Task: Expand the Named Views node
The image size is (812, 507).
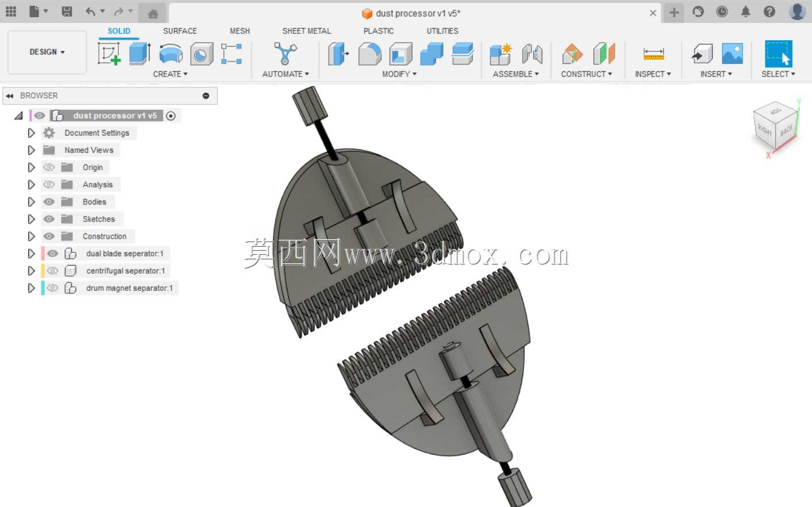Action: click(x=31, y=150)
